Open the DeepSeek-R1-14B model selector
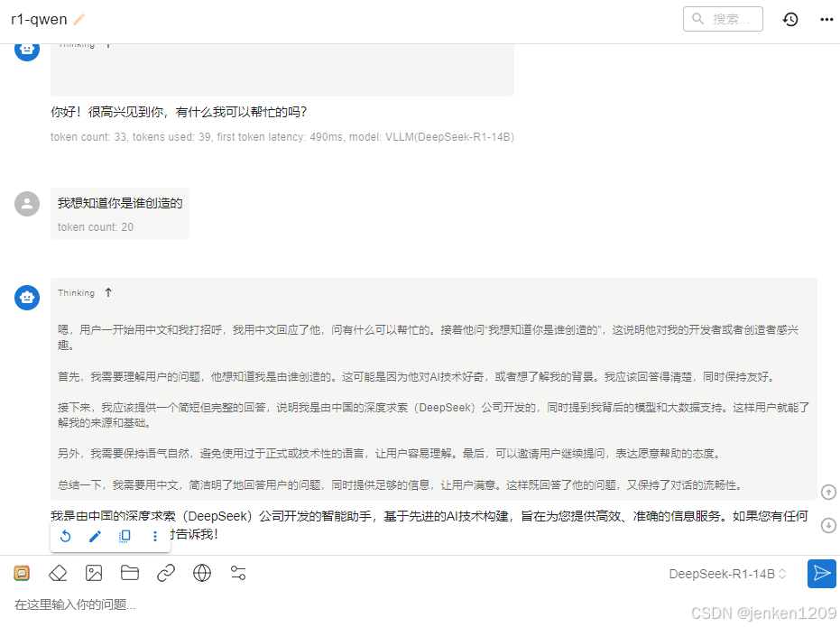Image resolution: width=840 pixels, height=627 pixels. [x=727, y=574]
